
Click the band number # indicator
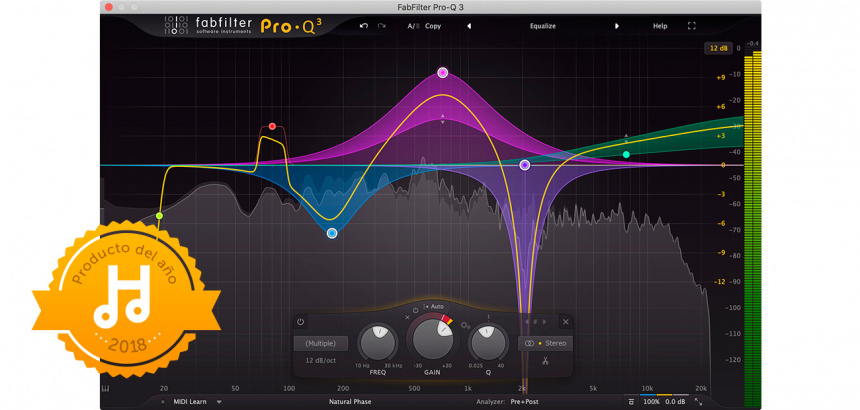pos(536,322)
